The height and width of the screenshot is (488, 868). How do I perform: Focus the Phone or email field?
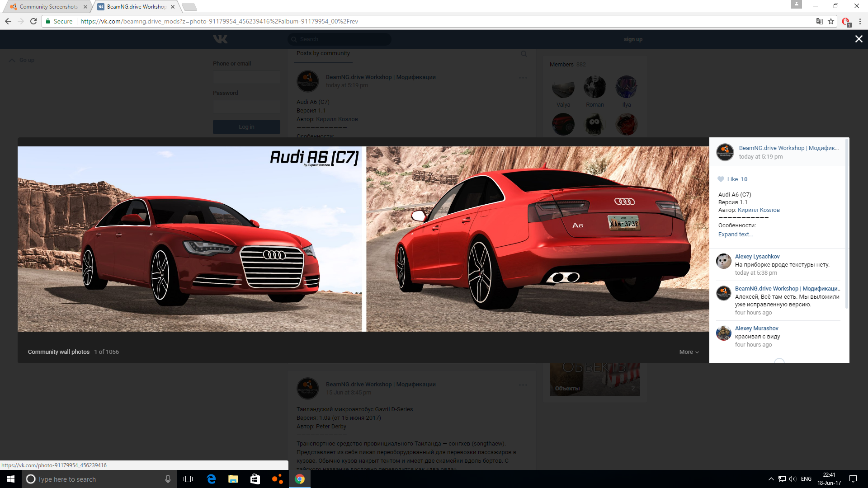coord(246,77)
